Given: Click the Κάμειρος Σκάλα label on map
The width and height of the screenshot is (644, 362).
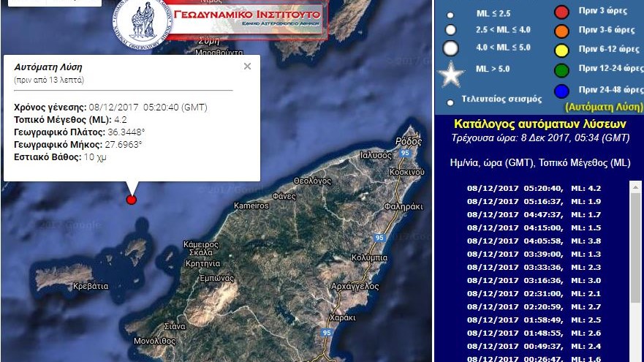Looking at the screenshot, I should point(201,249).
